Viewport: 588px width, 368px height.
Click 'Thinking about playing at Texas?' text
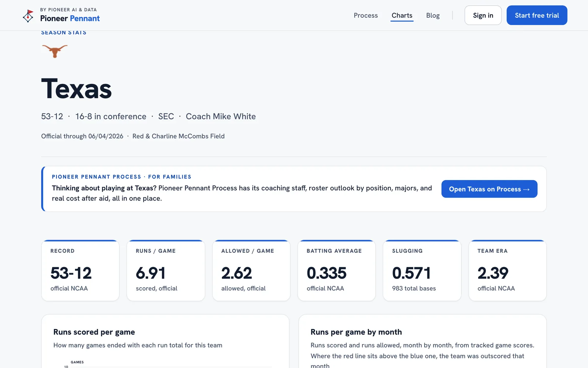point(104,188)
